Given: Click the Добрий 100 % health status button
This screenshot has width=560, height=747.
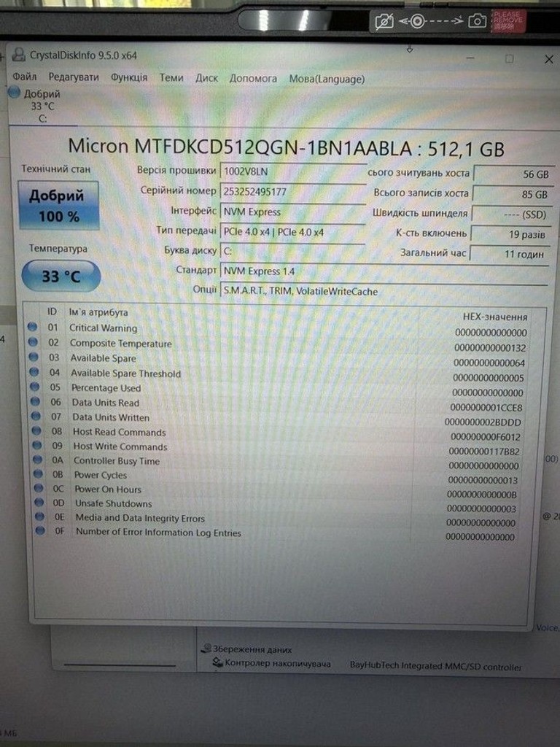Looking at the screenshot, I should (x=58, y=205).
